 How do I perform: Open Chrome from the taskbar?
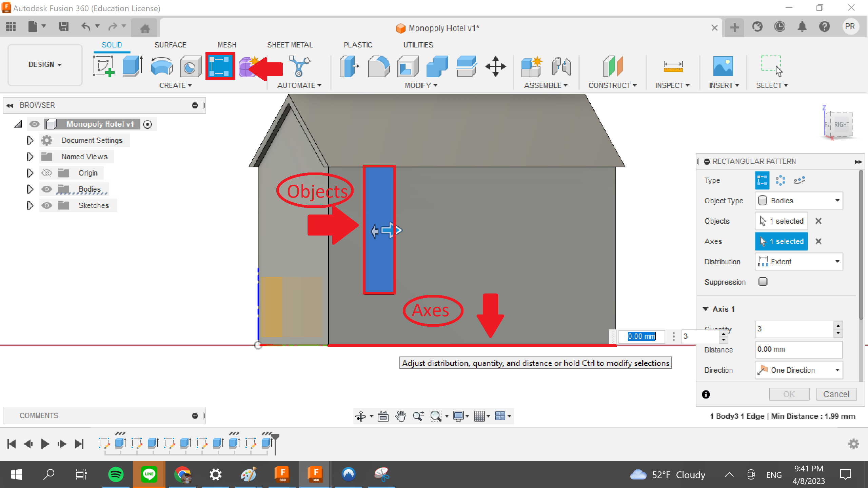[183, 474]
